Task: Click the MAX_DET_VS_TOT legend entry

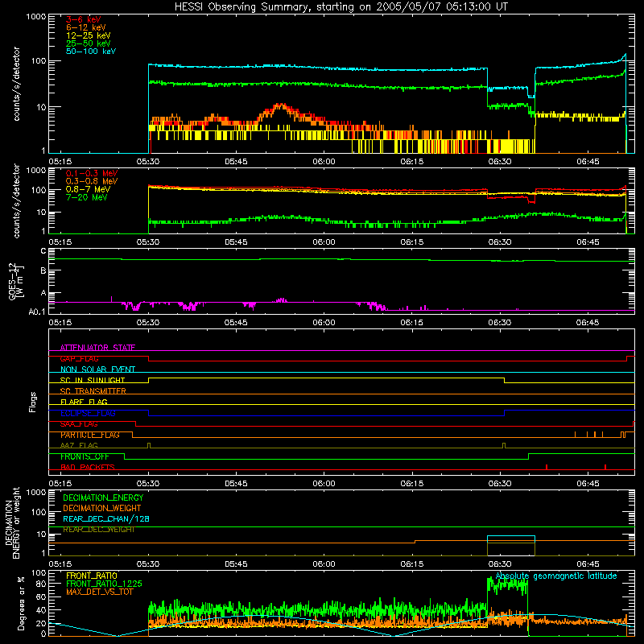Action: [x=99, y=592]
